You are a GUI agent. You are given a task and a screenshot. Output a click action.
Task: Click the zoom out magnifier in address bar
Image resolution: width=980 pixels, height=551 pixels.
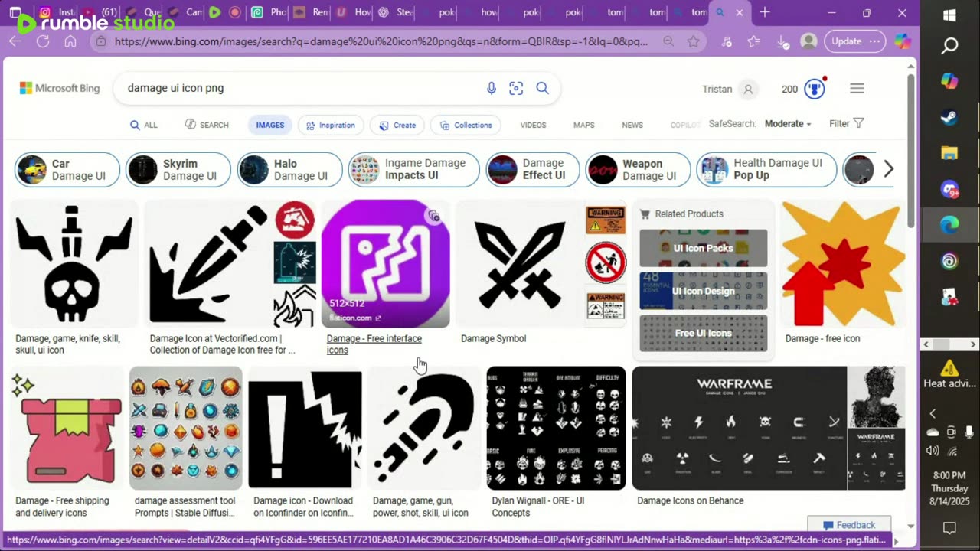pos(668,41)
